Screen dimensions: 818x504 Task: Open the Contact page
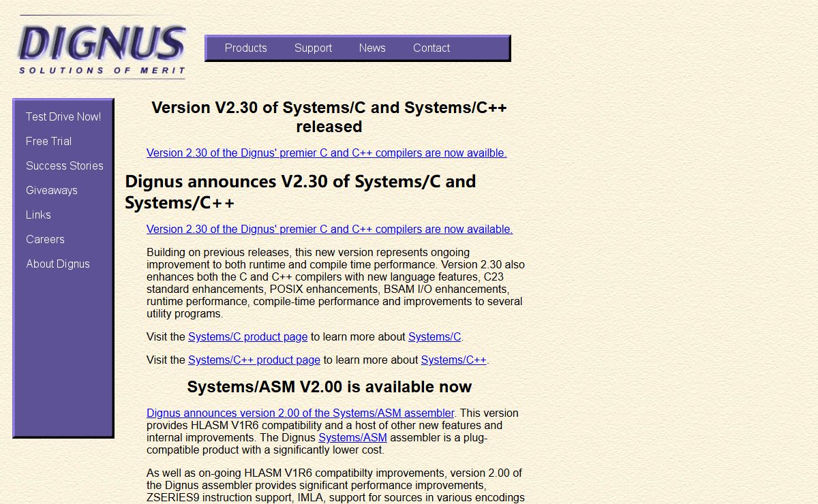[x=431, y=48]
